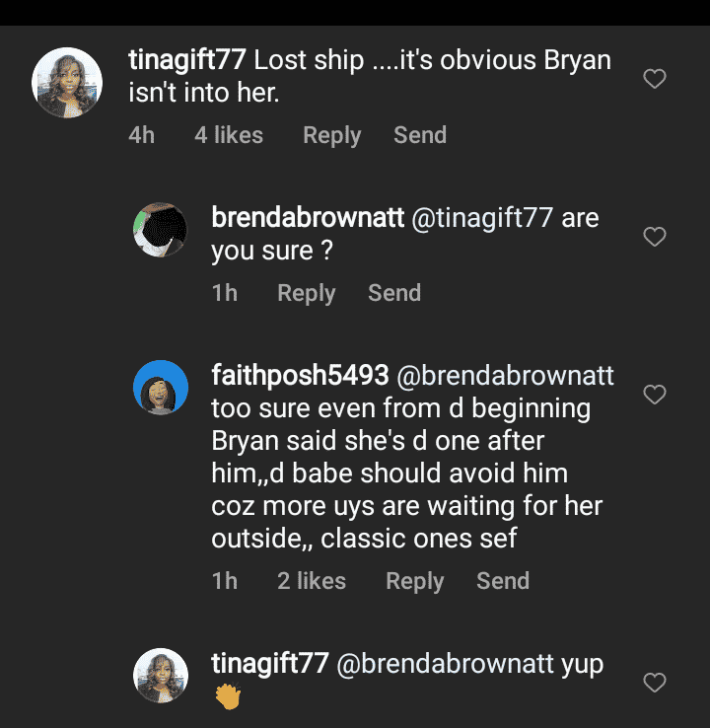The image size is (710, 728).
Task: Tap @brendabrownatt mention in faithposh5493's comment
Action: (x=505, y=375)
